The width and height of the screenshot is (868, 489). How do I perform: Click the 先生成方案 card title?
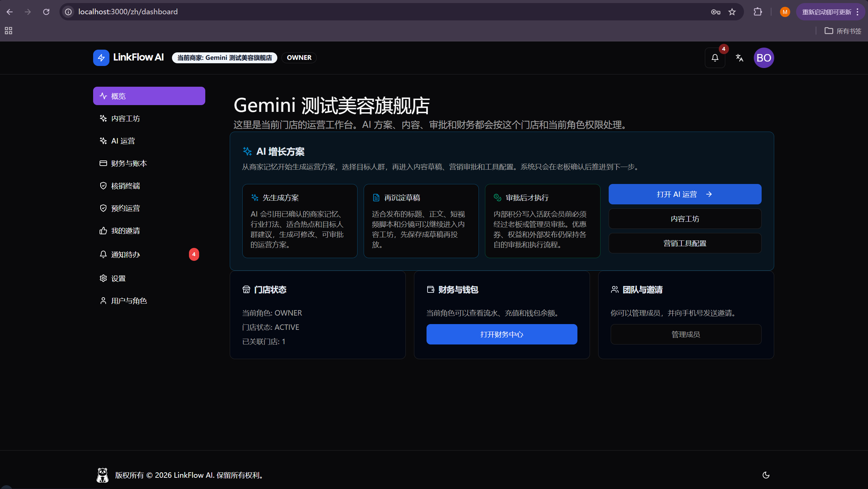click(x=281, y=198)
